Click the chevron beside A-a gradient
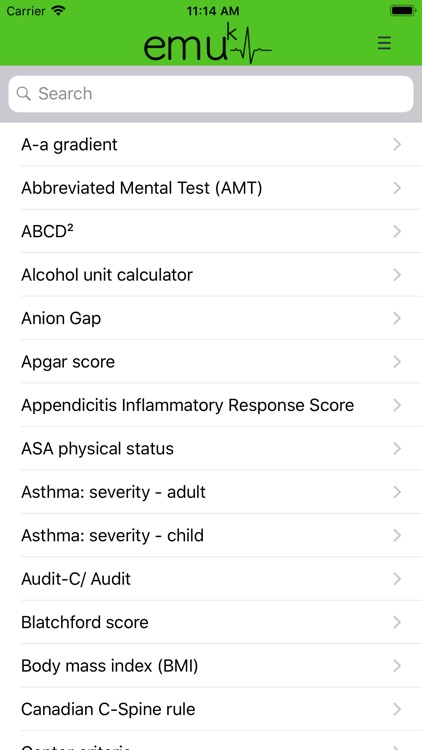The image size is (422, 750). [x=397, y=144]
